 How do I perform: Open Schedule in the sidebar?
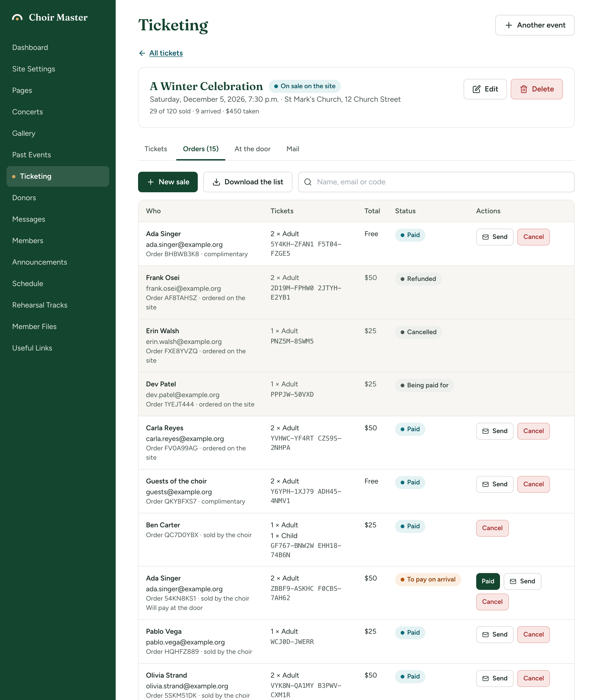pos(58,283)
